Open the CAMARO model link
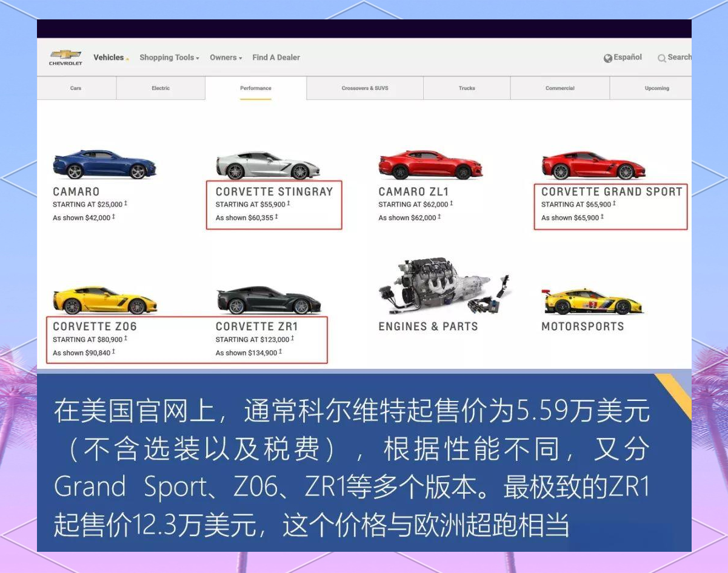 (76, 192)
